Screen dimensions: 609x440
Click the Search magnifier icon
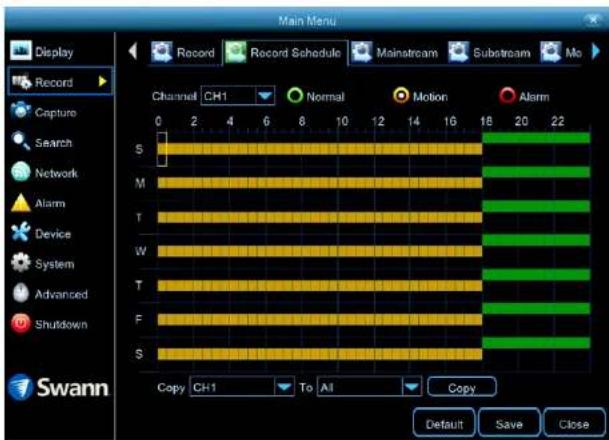[x=21, y=141]
